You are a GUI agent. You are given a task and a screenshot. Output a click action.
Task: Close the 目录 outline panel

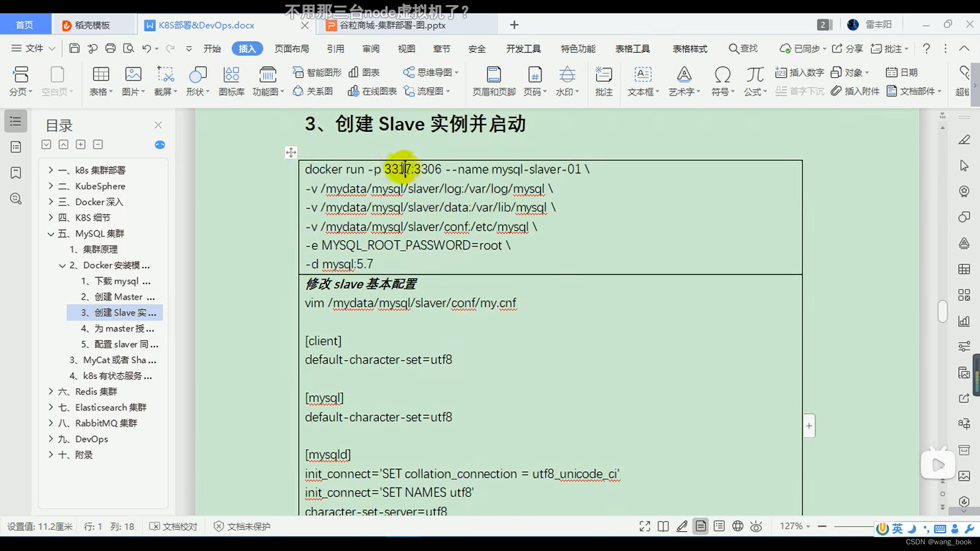(x=158, y=125)
